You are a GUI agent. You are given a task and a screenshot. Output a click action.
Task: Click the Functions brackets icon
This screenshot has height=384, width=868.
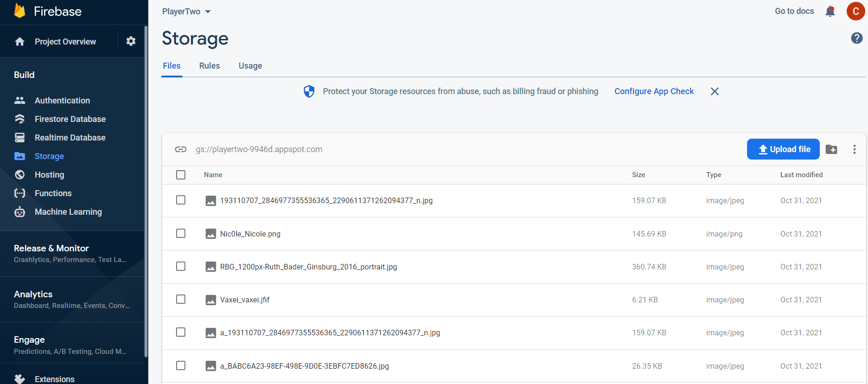click(x=19, y=193)
